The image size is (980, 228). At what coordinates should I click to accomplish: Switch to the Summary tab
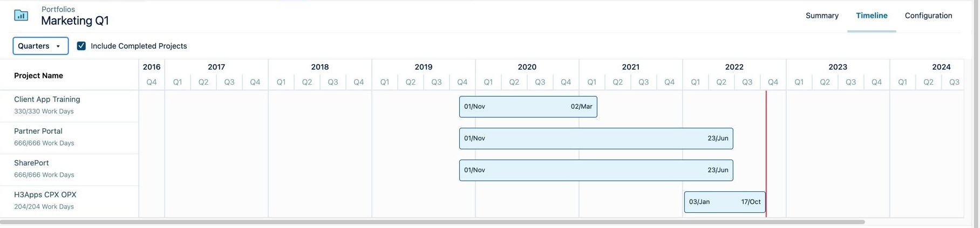(x=821, y=16)
